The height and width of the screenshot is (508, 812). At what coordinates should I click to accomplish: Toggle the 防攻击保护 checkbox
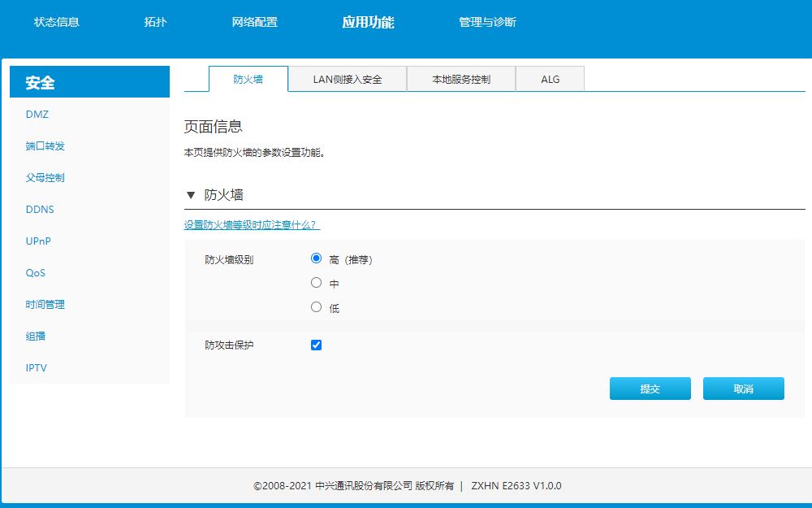click(x=316, y=345)
